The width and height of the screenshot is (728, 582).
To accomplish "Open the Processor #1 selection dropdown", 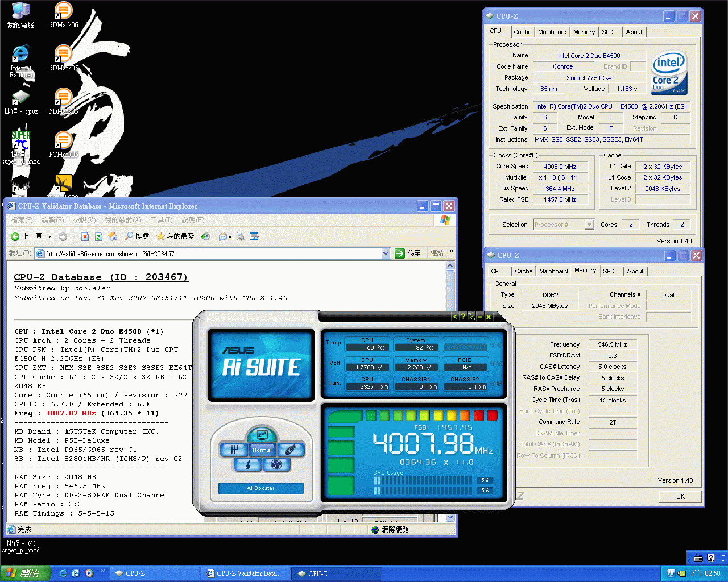I will coord(589,225).
